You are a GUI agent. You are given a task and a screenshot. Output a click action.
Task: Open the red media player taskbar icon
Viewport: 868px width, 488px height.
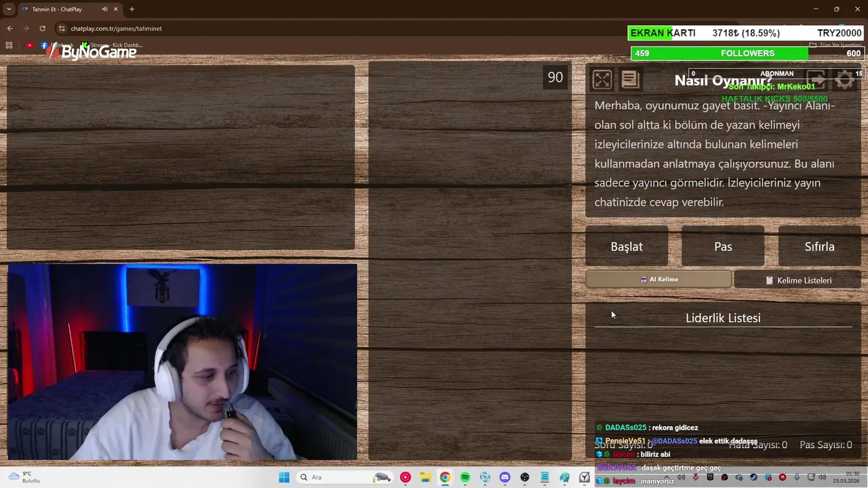[405, 477]
